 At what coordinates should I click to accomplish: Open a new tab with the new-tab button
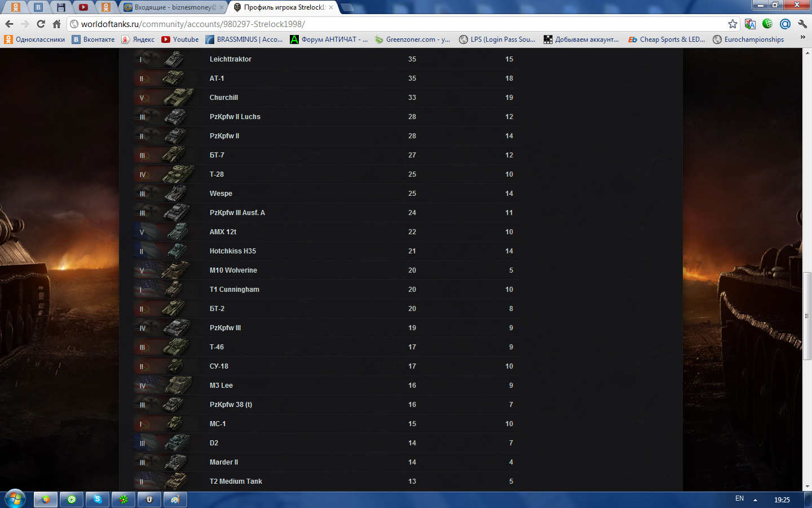pos(347,7)
